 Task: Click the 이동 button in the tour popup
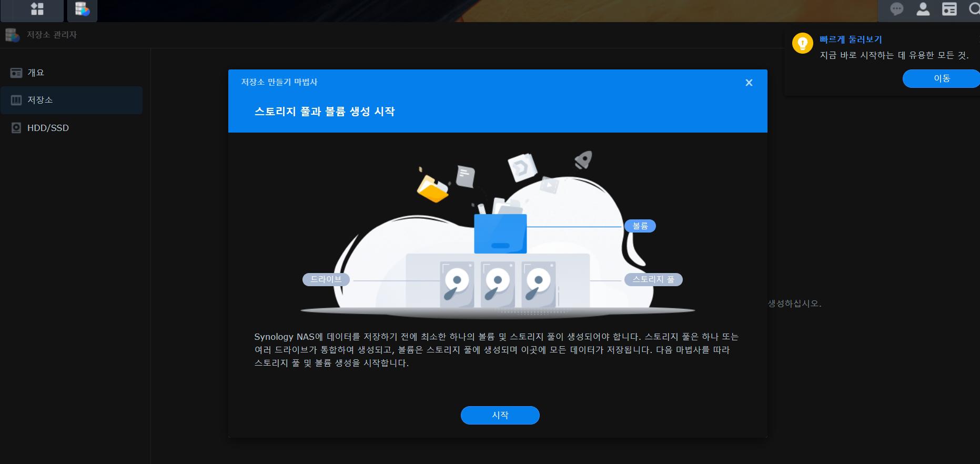click(941, 78)
